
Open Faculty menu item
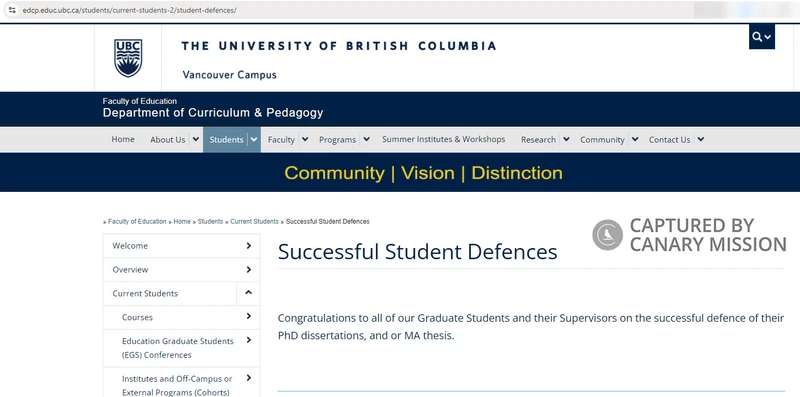click(x=281, y=139)
